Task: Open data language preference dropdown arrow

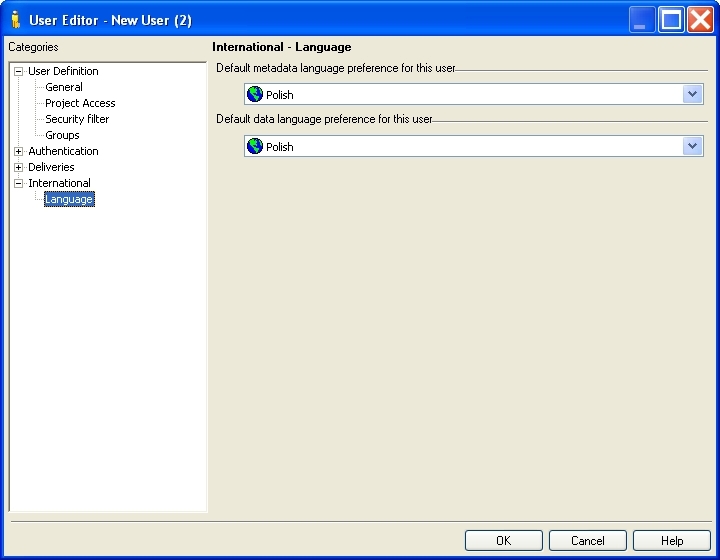Action: click(x=693, y=146)
